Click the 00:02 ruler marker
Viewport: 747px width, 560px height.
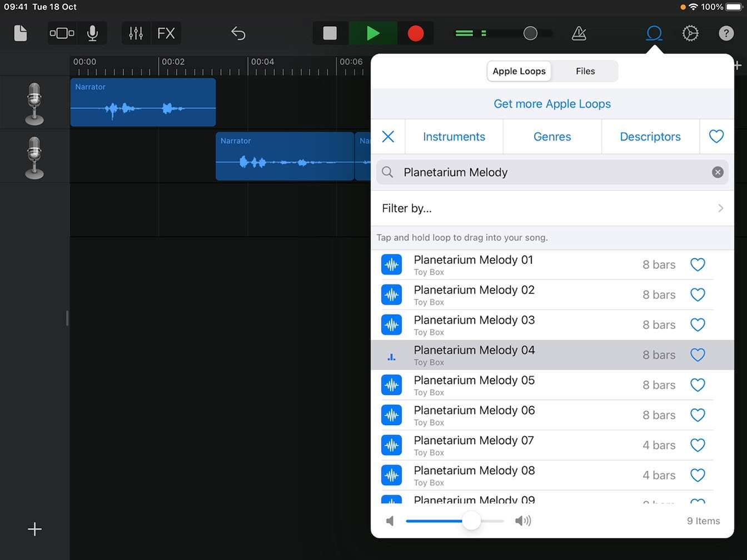173,62
